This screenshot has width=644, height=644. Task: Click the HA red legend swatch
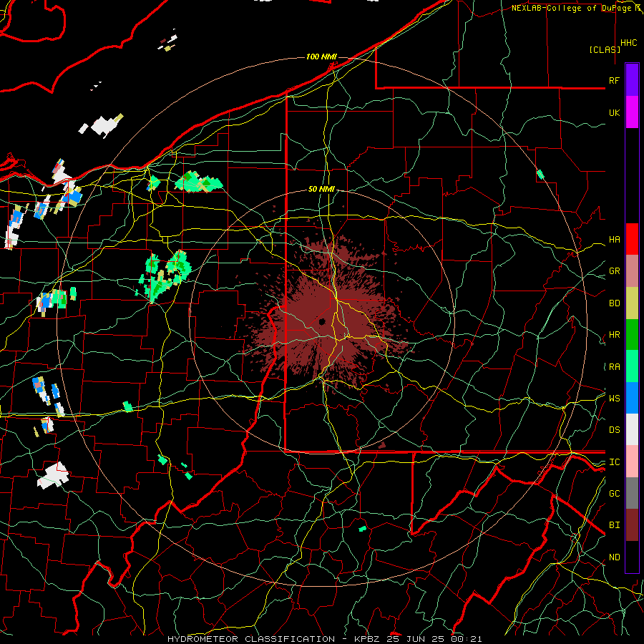click(x=632, y=239)
